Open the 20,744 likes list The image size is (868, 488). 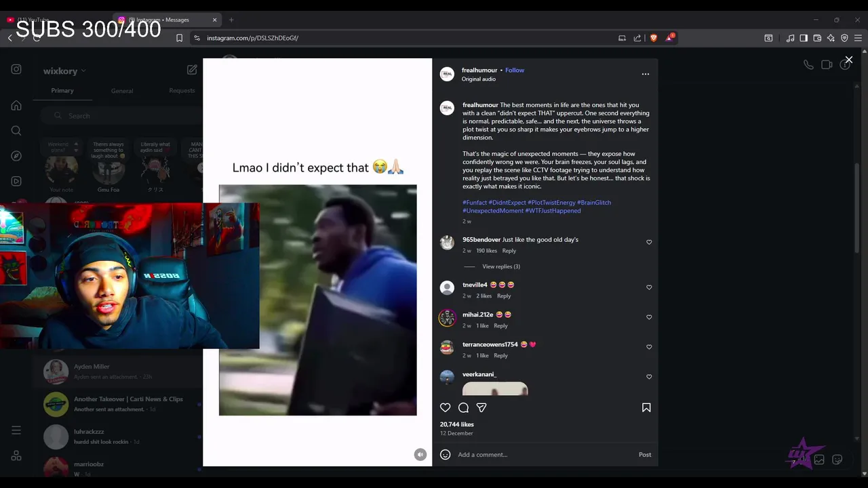(x=457, y=424)
